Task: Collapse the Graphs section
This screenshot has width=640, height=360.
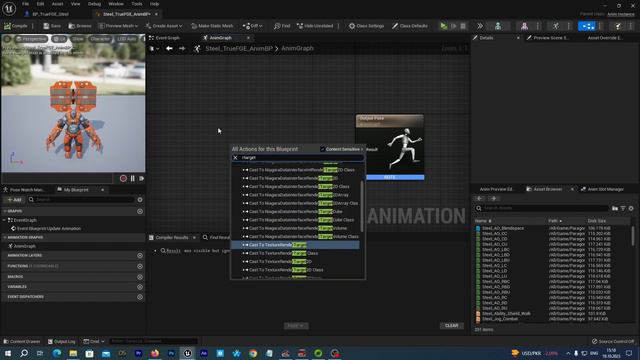Action: tap(5, 211)
